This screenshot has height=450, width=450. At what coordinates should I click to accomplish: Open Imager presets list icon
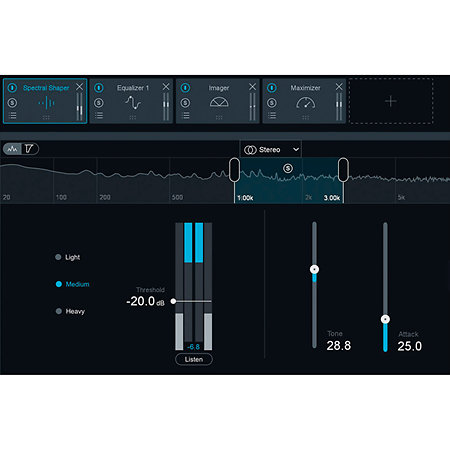185,116
